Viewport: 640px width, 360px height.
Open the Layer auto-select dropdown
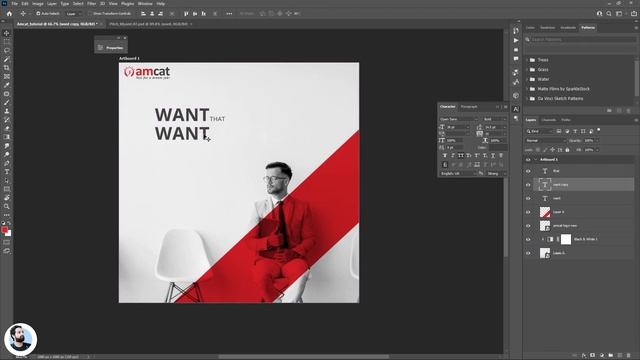(73, 13)
